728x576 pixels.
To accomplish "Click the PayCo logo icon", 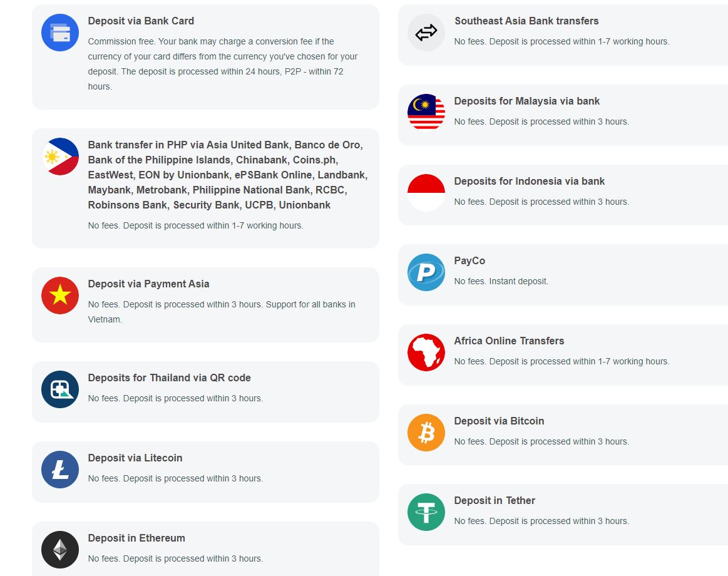I will 426,272.
